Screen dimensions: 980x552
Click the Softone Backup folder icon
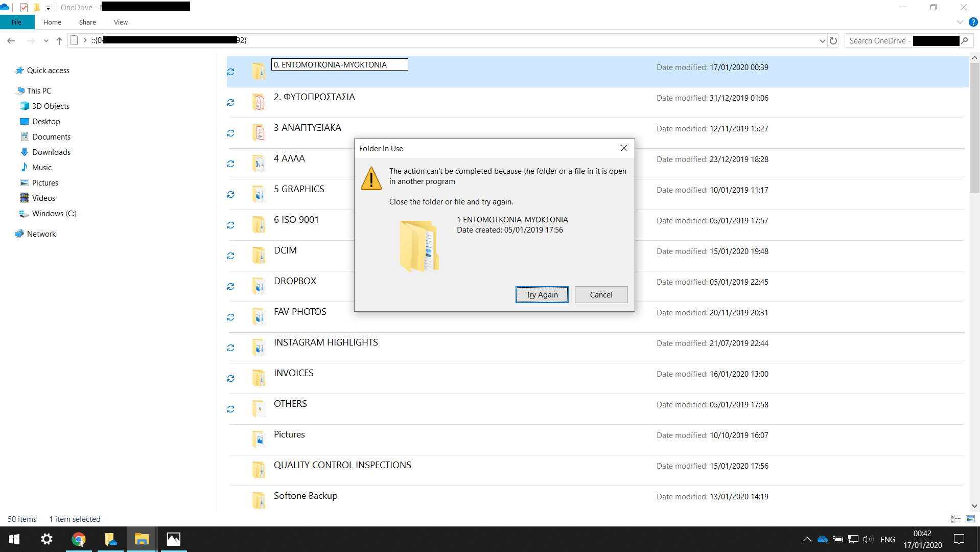pyautogui.click(x=259, y=501)
